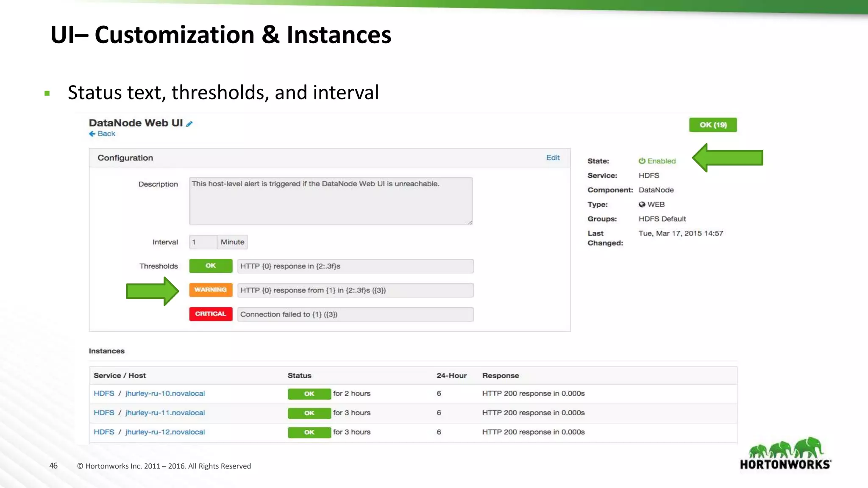Click inside the Description text area

click(x=331, y=201)
